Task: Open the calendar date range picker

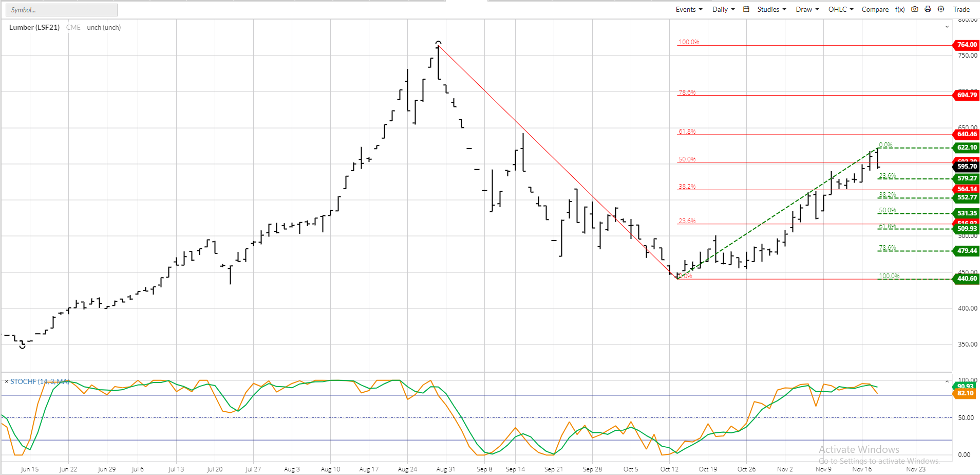Action: coord(746,9)
